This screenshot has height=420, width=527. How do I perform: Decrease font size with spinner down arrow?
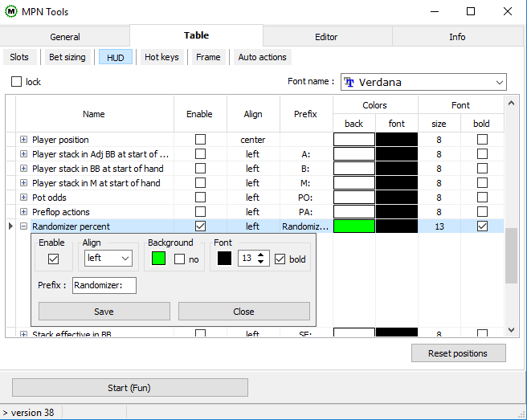(x=261, y=262)
